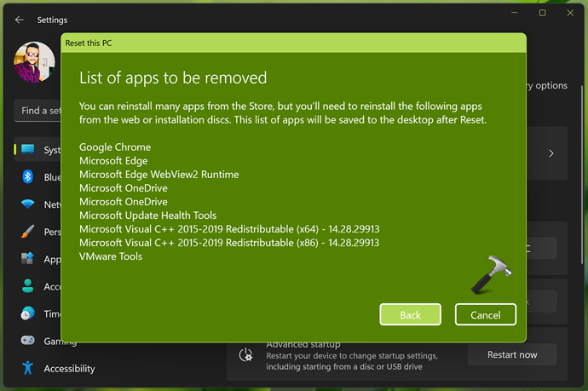Click the user profile picture

[x=35, y=62]
